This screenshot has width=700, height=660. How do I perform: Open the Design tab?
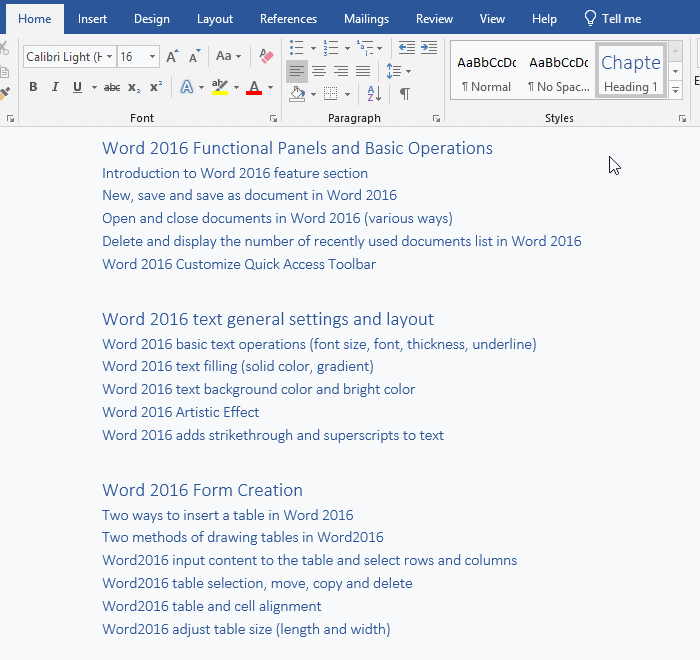point(152,19)
